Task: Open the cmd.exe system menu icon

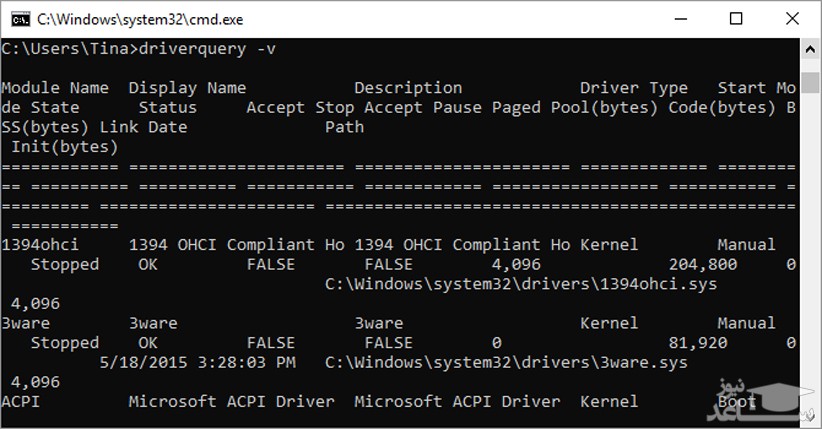Action: pos(17,18)
